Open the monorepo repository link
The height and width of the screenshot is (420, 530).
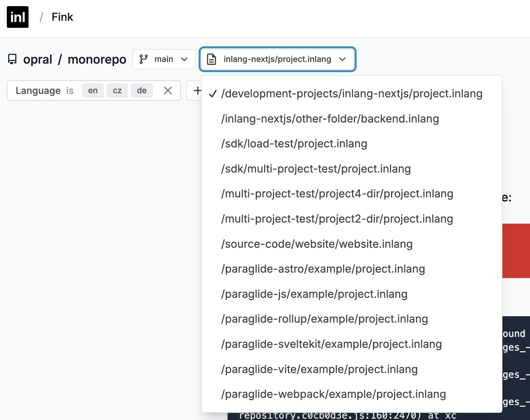tap(97, 59)
